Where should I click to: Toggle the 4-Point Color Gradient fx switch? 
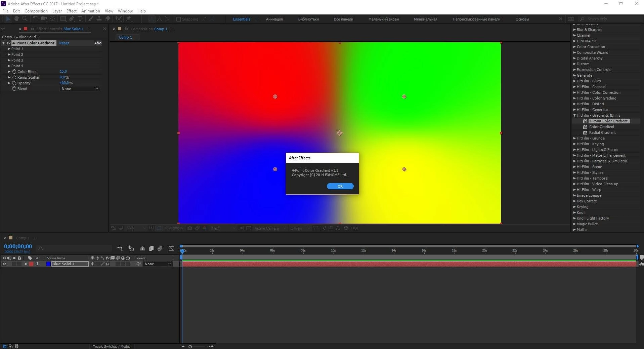pyautogui.click(x=9, y=43)
